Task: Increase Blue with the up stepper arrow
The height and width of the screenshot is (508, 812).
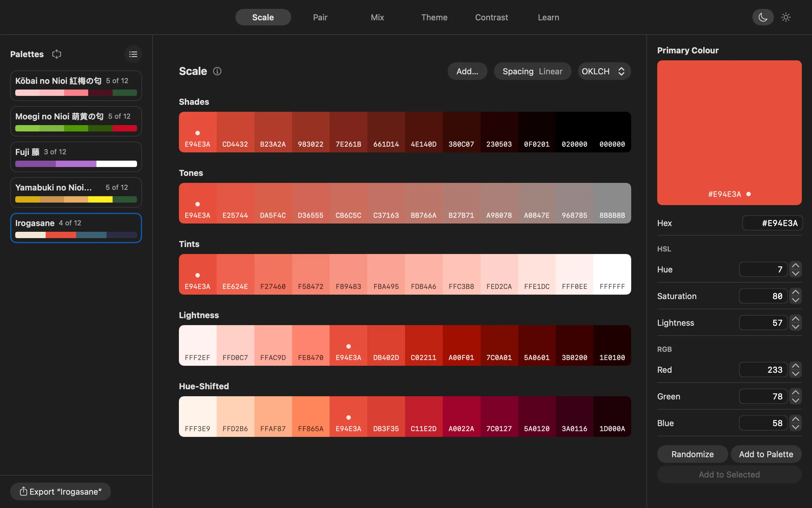Action: [x=796, y=419]
